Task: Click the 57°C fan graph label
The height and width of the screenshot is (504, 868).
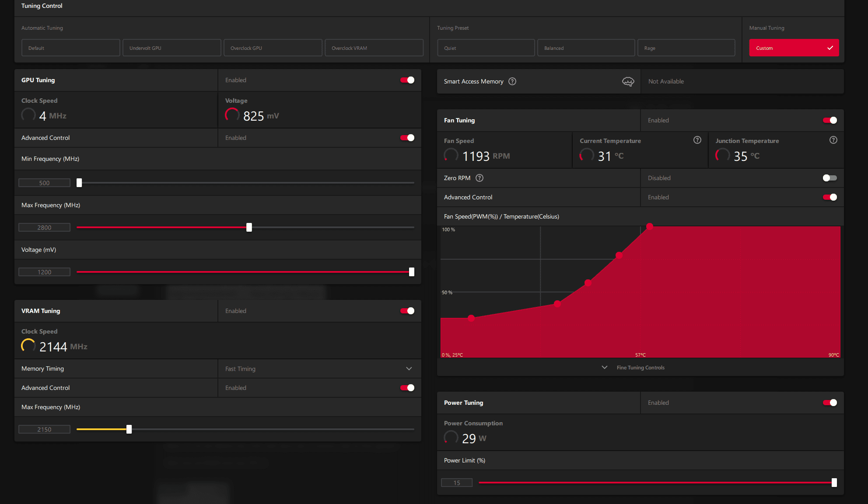Action: pyautogui.click(x=640, y=355)
